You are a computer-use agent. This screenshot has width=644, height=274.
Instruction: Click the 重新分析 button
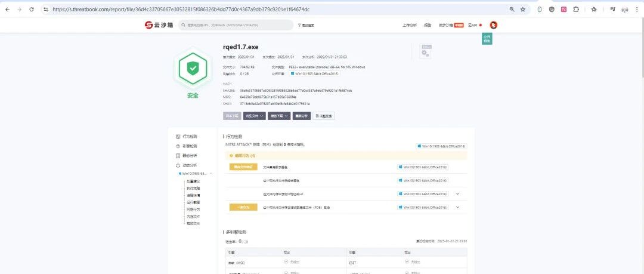[302, 116]
